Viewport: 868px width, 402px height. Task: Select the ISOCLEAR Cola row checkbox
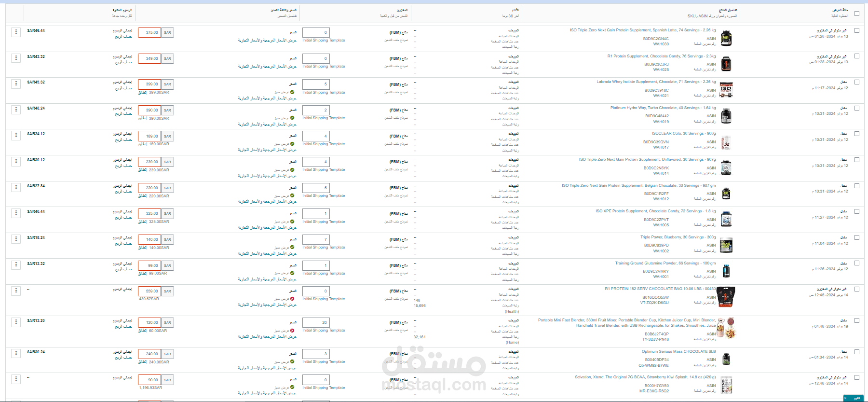click(x=857, y=134)
